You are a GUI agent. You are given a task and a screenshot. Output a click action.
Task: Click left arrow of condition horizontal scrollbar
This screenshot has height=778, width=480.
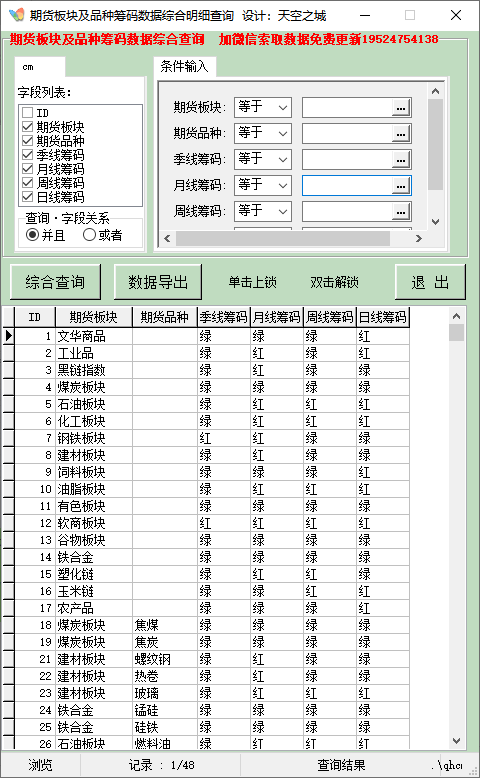[167, 238]
